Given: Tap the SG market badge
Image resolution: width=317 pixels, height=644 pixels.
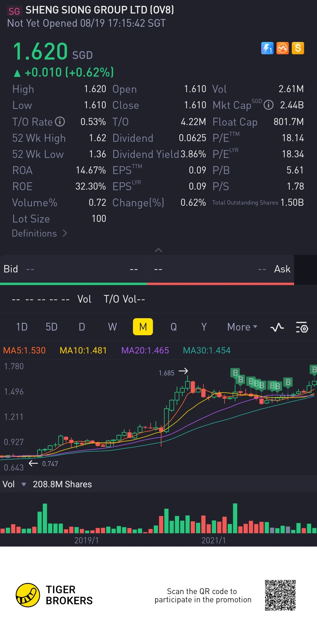Looking at the screenshot, I should point(14,11).
